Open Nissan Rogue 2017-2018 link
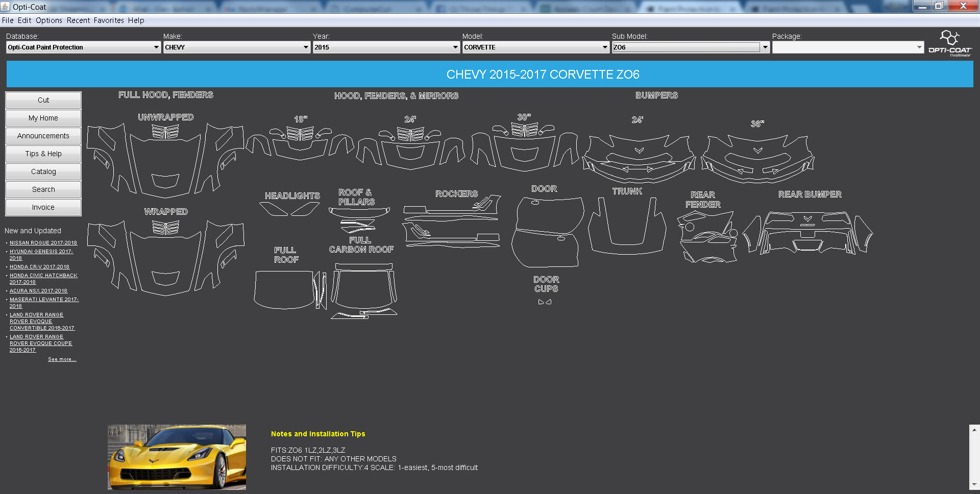 pos(43,243)
